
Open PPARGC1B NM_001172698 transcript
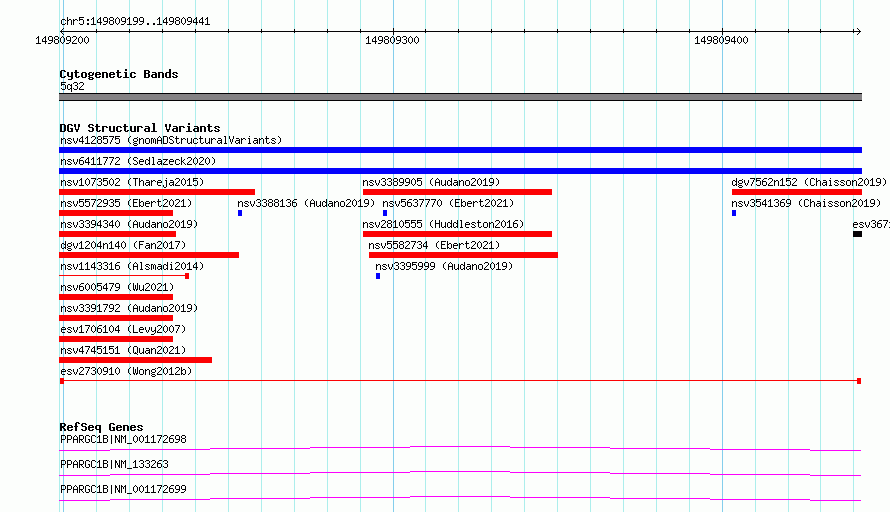(123, 439)
